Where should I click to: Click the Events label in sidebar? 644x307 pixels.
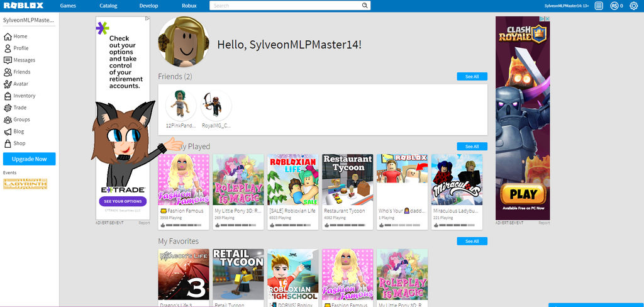[x=10, y=172]
